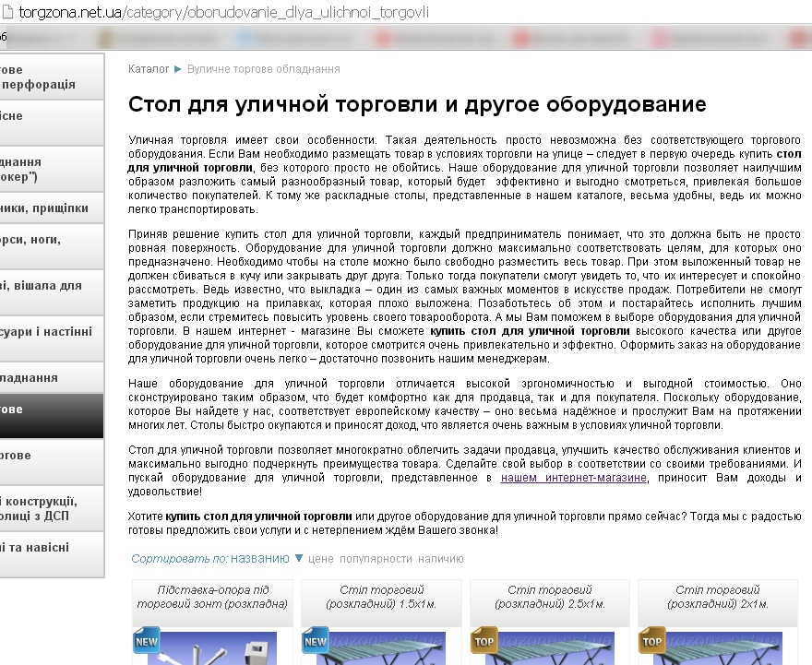Click TOP badge on 2х1м table product
812x665 pixels.
pos(652,641)
